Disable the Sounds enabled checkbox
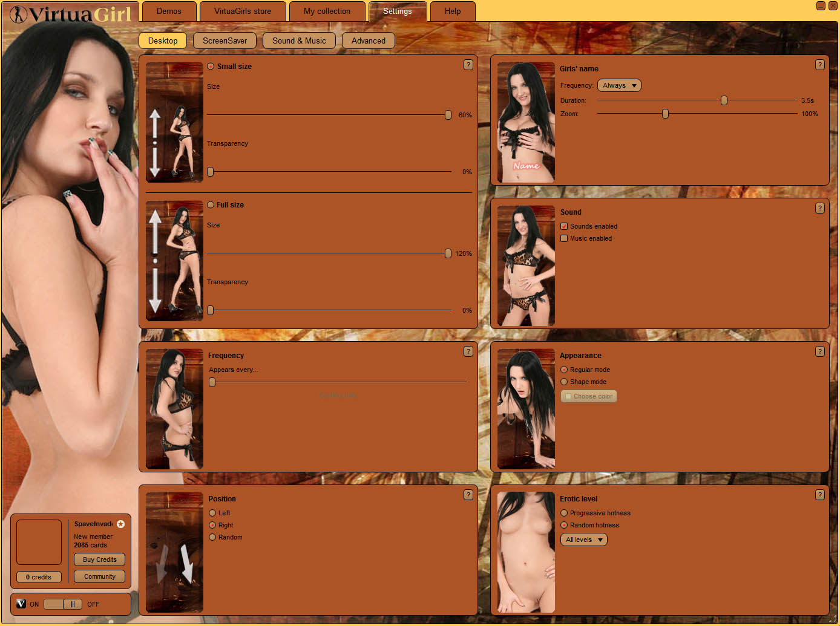This screenshot has width=840, height=626. tap(564, 226)
